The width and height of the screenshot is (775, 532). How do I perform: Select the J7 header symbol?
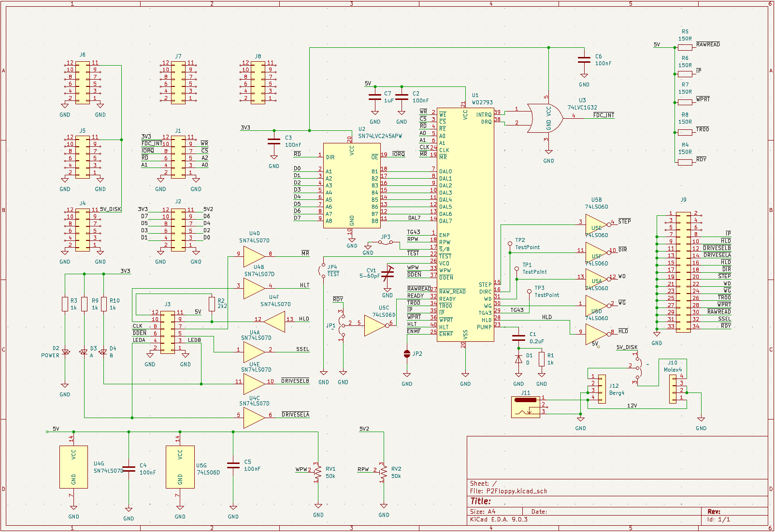pos(178,83)
